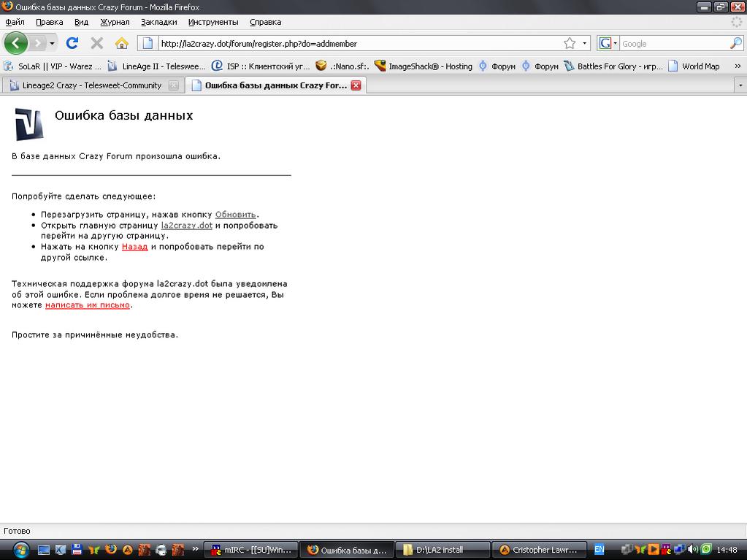Click the Обновить link
The height and width of the screenshot is (560, 747).
click(235, 215)
